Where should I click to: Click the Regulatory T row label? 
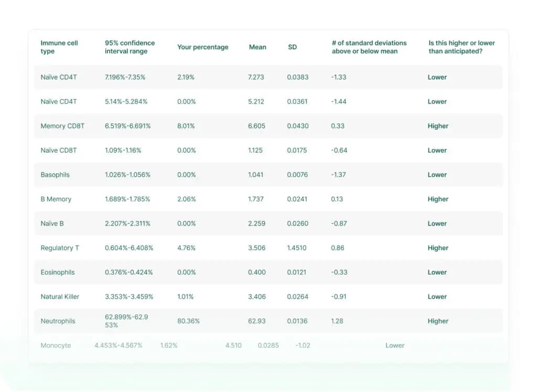[x=60, y=248]
